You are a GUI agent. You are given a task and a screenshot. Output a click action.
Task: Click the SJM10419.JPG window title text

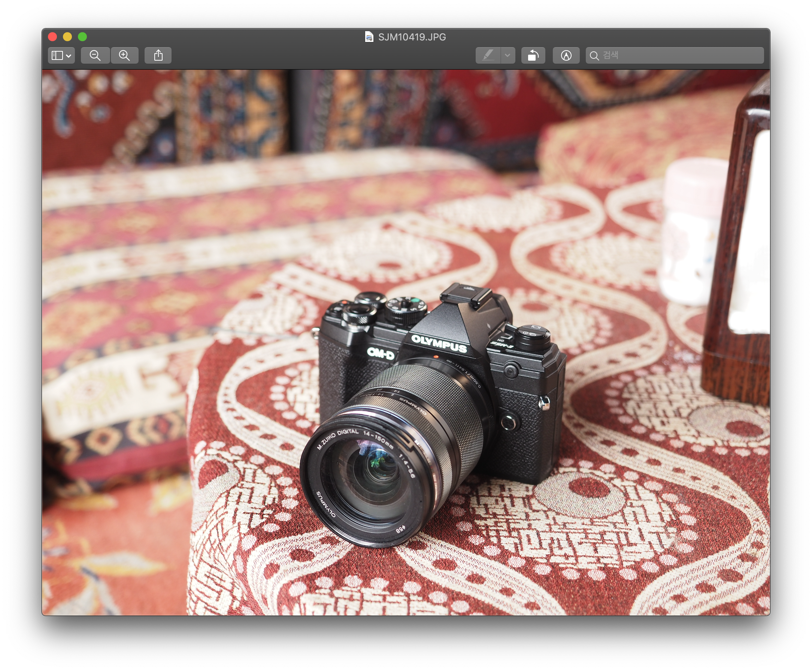(412, 37)
